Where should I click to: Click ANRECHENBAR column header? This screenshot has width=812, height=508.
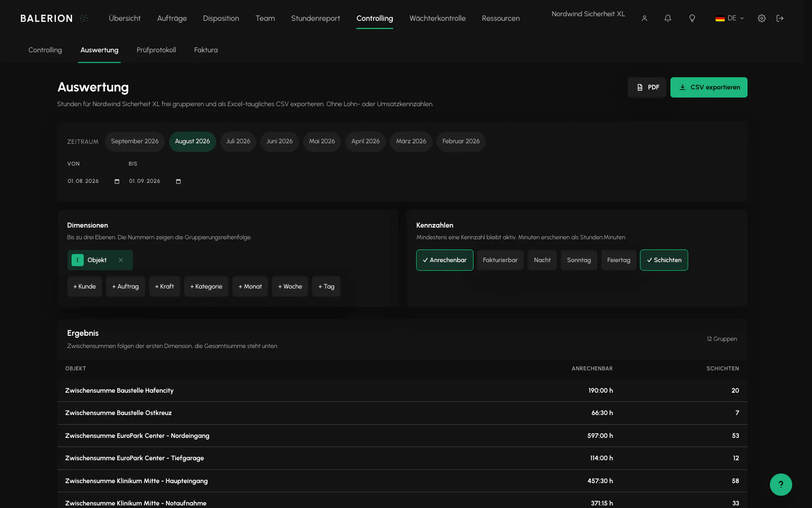[592, 368]
